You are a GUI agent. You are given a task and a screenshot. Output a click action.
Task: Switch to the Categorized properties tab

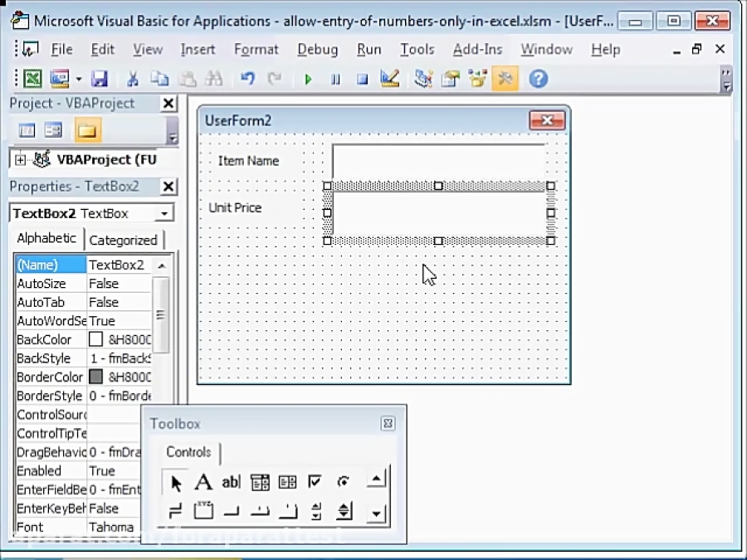124,240
